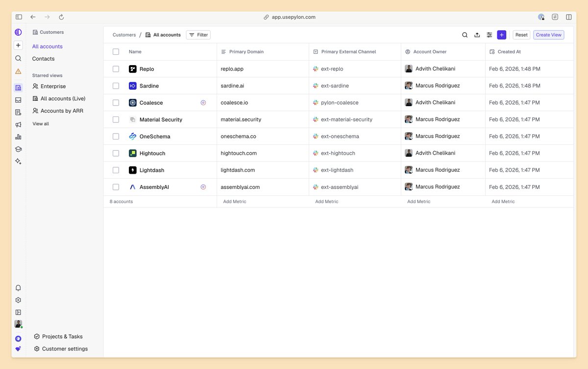
Task: Check the Lightdash row checkbox
Action: tap(116, 170)
